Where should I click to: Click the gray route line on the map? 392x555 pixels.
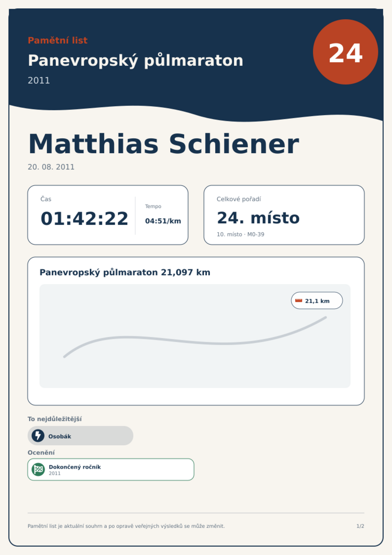tap(195, 337)
